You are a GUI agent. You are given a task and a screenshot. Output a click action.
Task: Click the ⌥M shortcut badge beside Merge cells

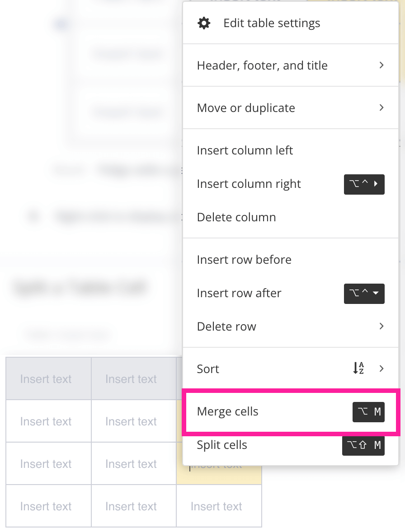click(368, 412)
